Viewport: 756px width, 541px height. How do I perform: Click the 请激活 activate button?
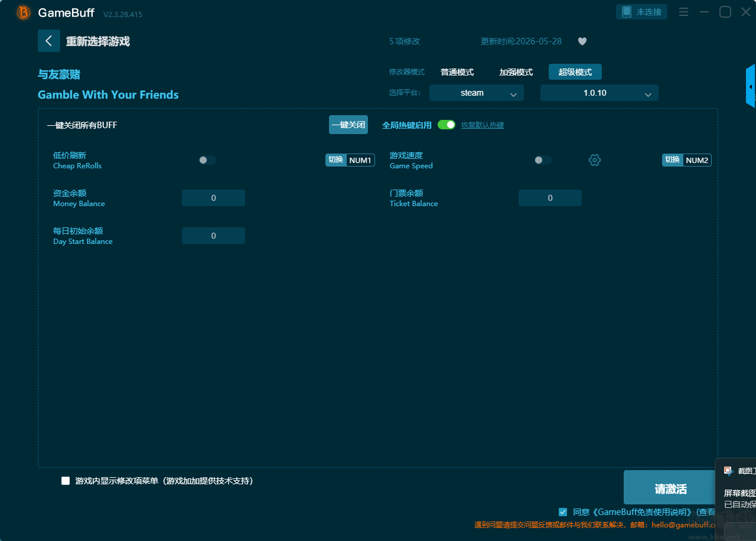[671, 488]
